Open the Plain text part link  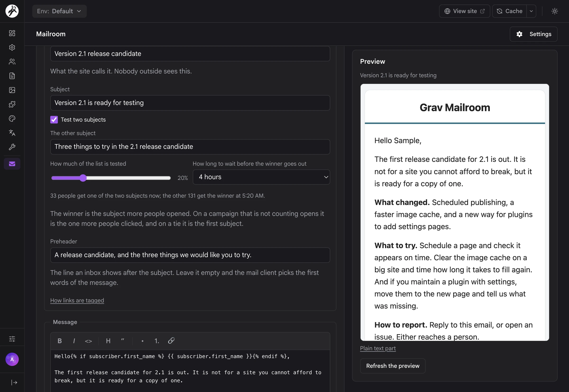pyautogui.click(x=378, y=348)
